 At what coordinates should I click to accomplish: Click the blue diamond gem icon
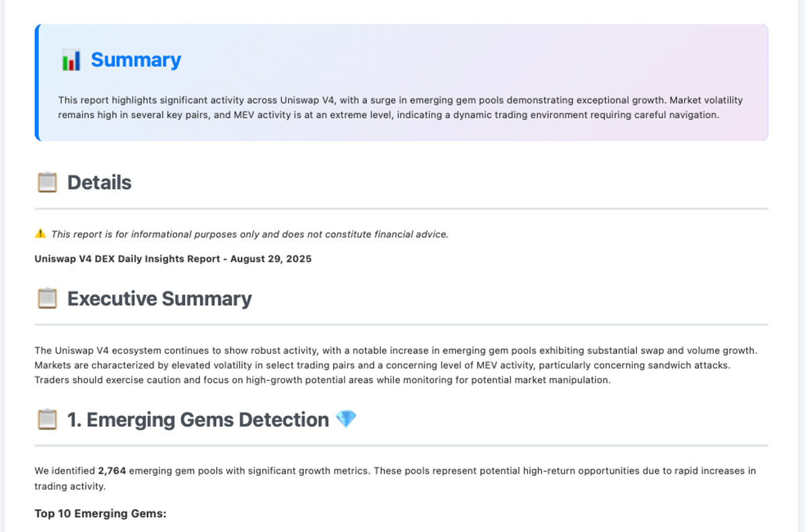(346, 419)
